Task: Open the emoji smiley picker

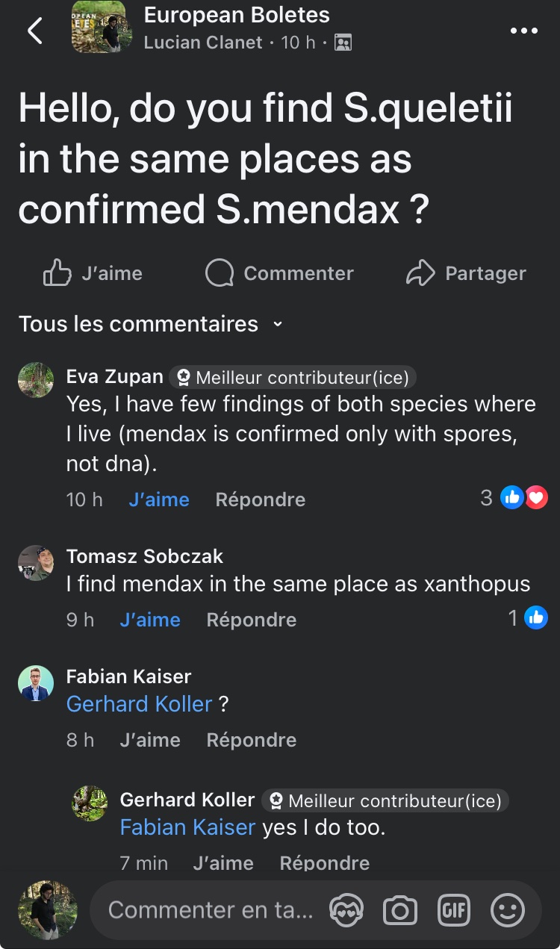Action: 508,910
